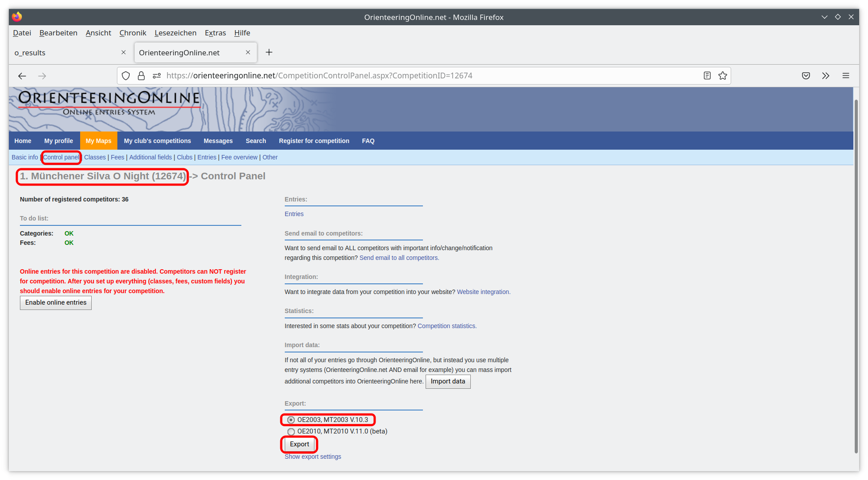
Task: Show more tools overflow chevron
Action: [x=825, y=76]
